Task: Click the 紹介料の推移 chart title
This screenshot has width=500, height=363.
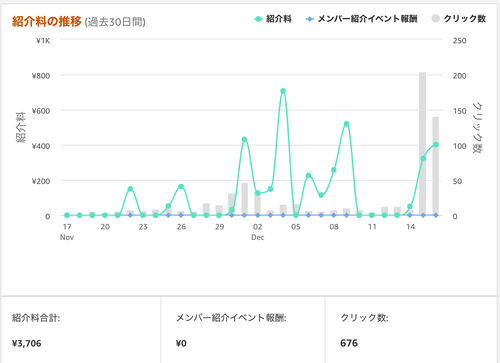Action: tap(47, 22)
